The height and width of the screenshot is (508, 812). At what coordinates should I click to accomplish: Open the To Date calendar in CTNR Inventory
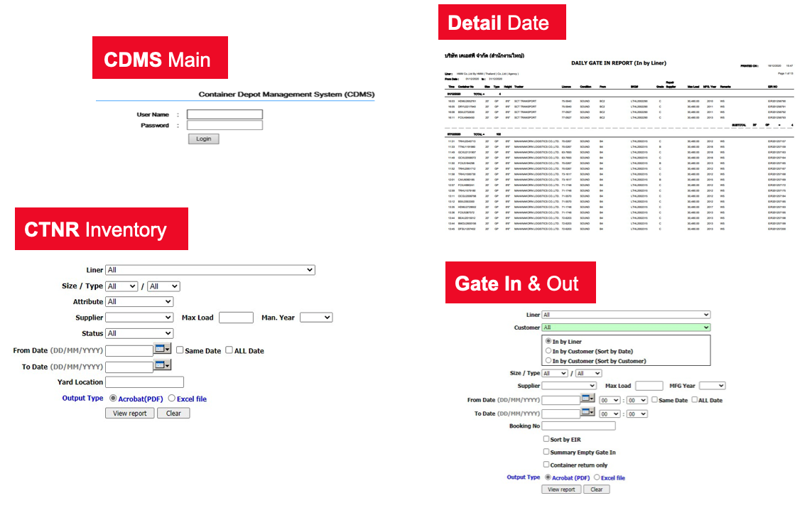tap(163, 365)
